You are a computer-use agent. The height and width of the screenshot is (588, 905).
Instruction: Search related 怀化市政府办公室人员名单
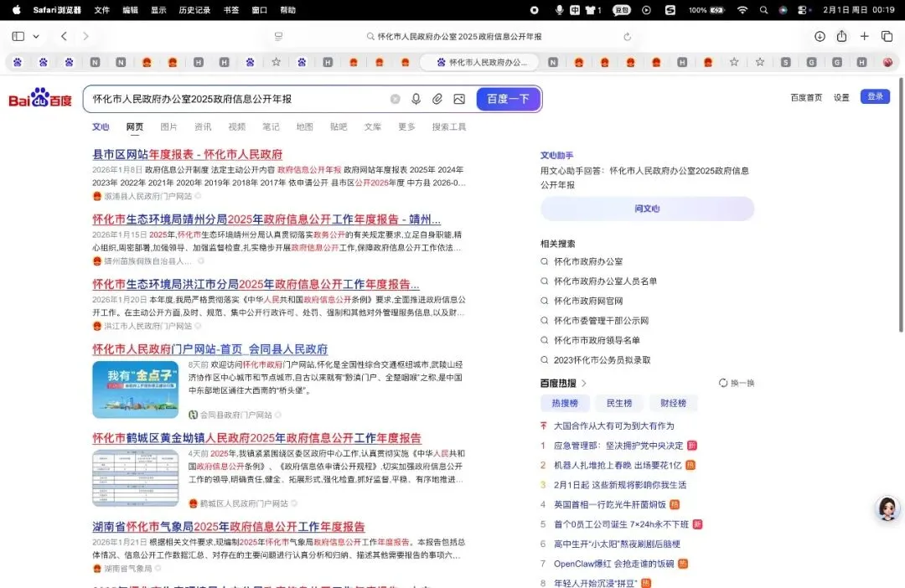(x=605, y=281)
